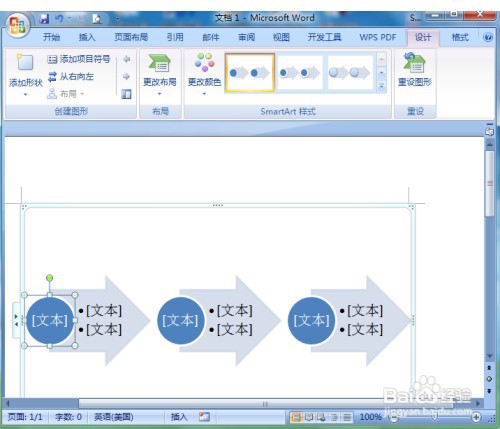Image resolution: width=500 pixels, height=429 pixels.
Task: Change language via 英语(美国)
Action: tap(113, 417)
